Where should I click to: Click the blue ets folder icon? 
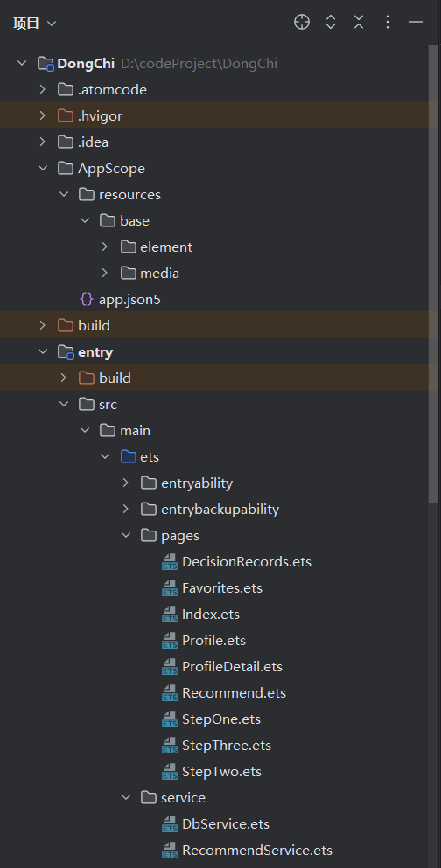(129, 456)
